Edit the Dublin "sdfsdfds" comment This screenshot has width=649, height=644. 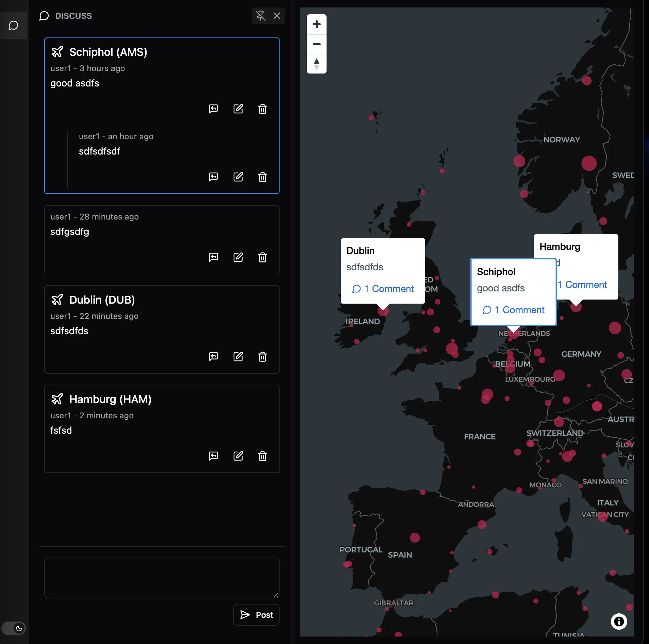238,356
